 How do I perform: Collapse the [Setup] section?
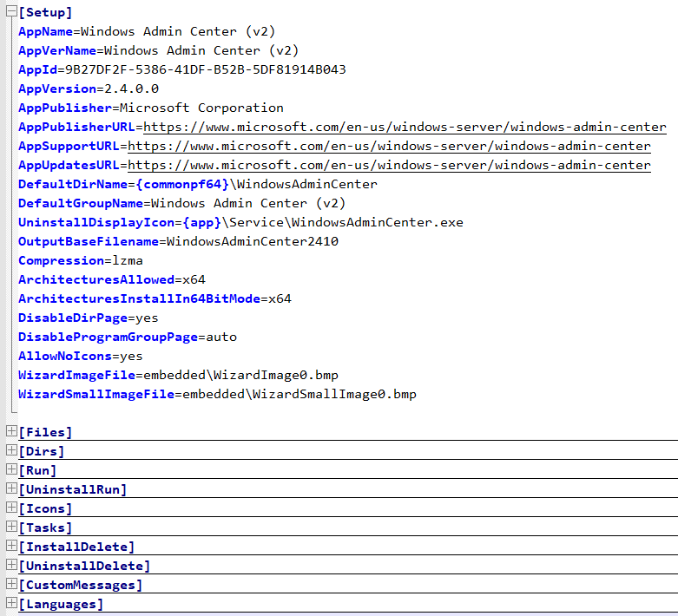[10, 12]
